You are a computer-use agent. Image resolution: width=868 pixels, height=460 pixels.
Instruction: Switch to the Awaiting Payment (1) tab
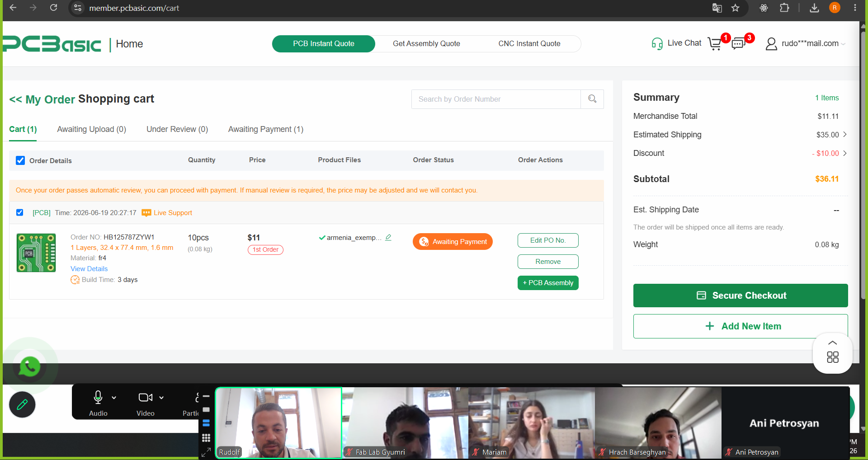point(266,129)
